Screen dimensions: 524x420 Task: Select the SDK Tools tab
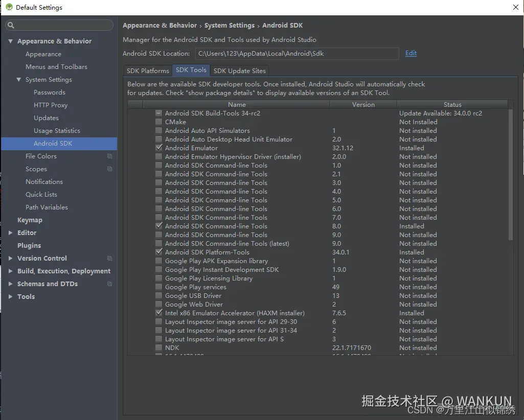(x=191, y=70)
